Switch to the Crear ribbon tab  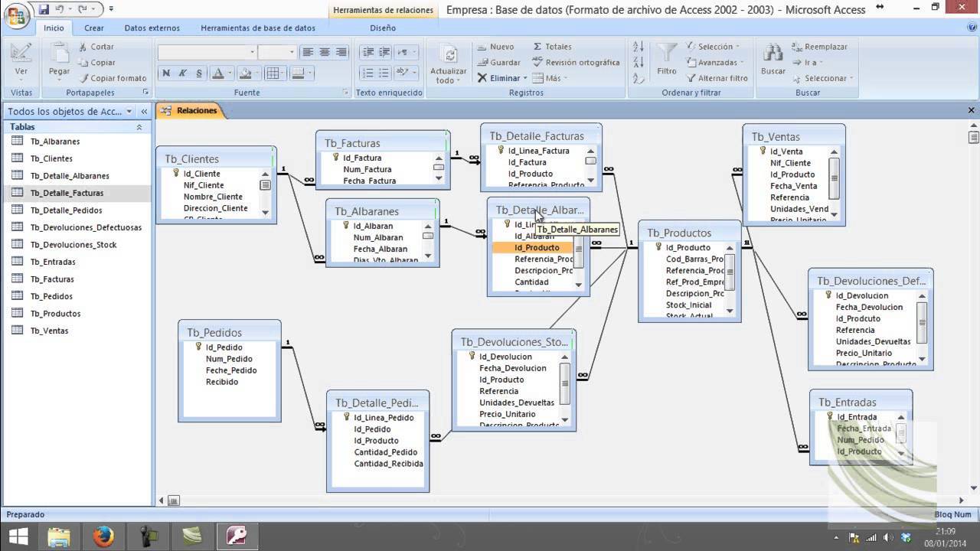(94, 28)
